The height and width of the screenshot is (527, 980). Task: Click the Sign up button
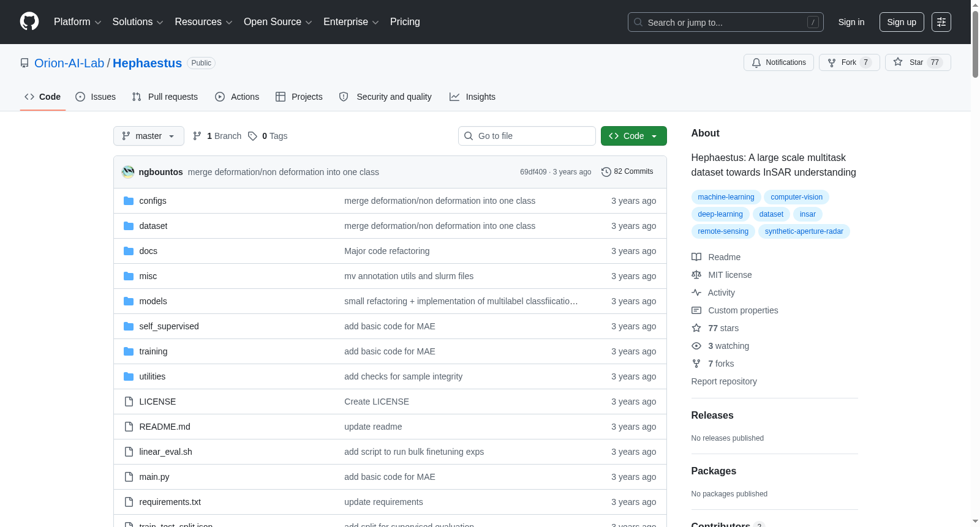(902, 22)
